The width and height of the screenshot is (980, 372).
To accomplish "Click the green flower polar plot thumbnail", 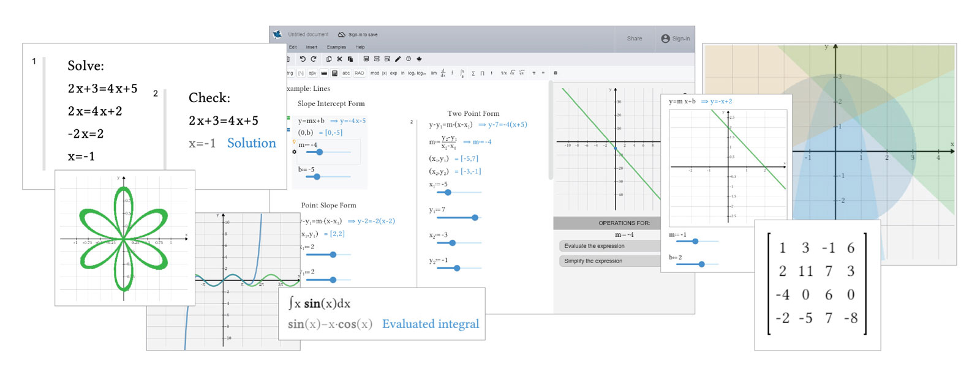I will click(x=125, y=238).
